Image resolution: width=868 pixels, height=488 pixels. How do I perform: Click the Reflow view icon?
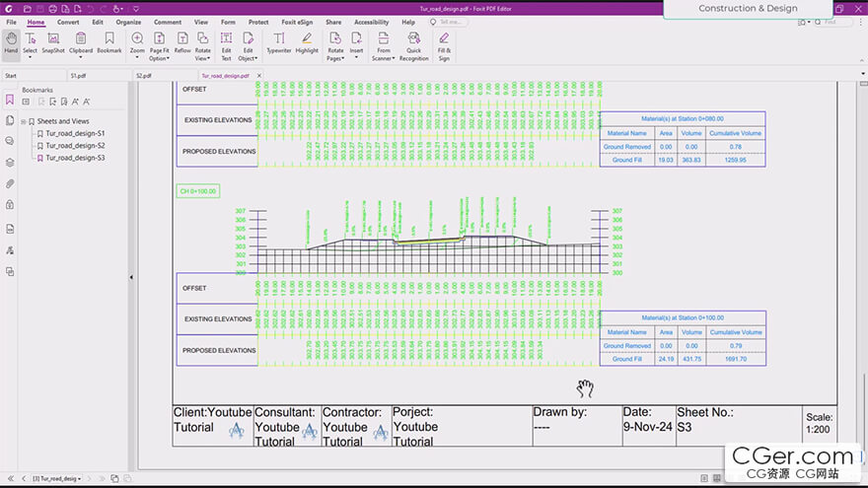click(x=182, y=42)
